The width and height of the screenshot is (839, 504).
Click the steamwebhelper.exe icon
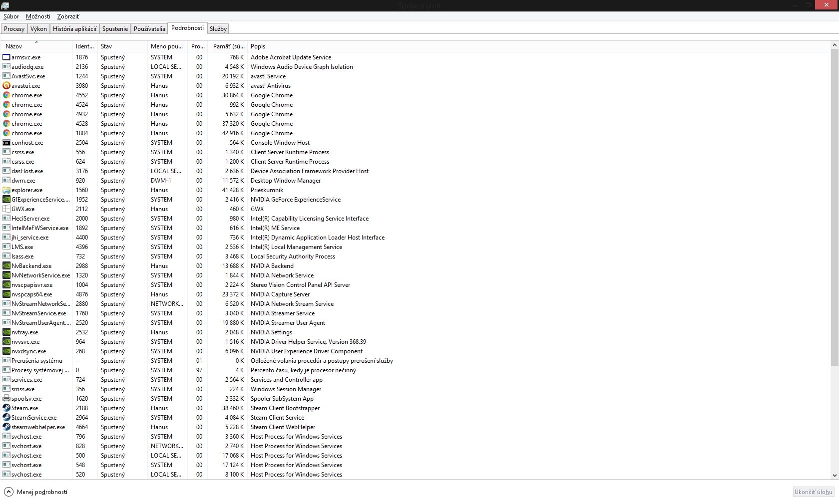[6, 427]
